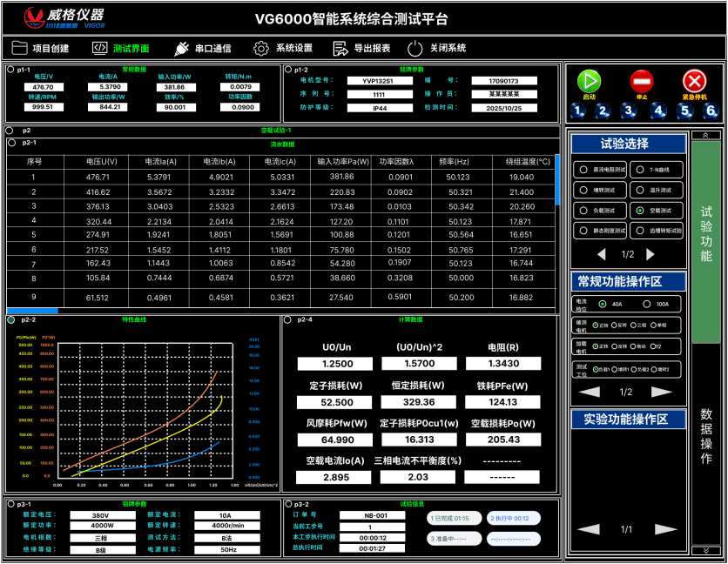Click the 系统设置 gear icon

coord(261,48)
